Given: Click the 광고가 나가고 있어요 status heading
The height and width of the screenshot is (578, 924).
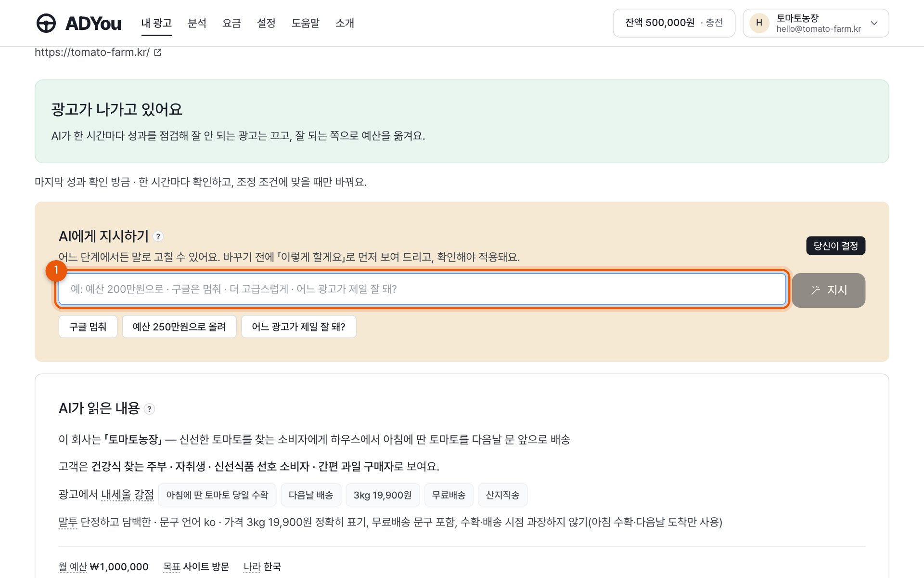Looking at the screenshot, I should pos(117,109).
